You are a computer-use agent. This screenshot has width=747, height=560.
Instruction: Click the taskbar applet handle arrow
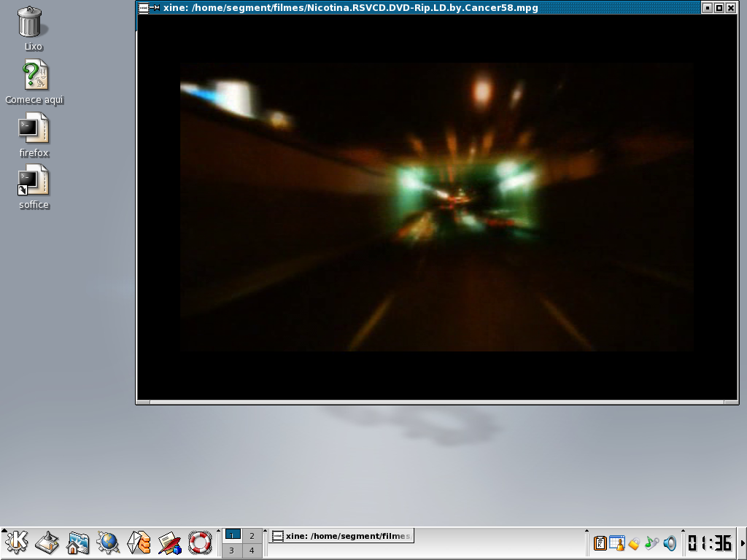266,531
